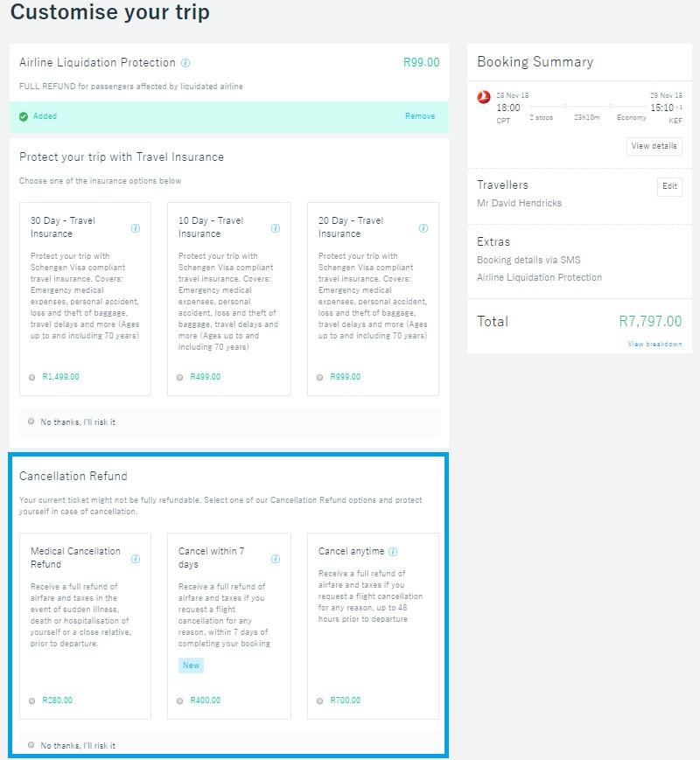The width and height of the screenshot is (700, 760).
Task: Edit the traveller Mr David Hendricks
Action: (670, 186)
